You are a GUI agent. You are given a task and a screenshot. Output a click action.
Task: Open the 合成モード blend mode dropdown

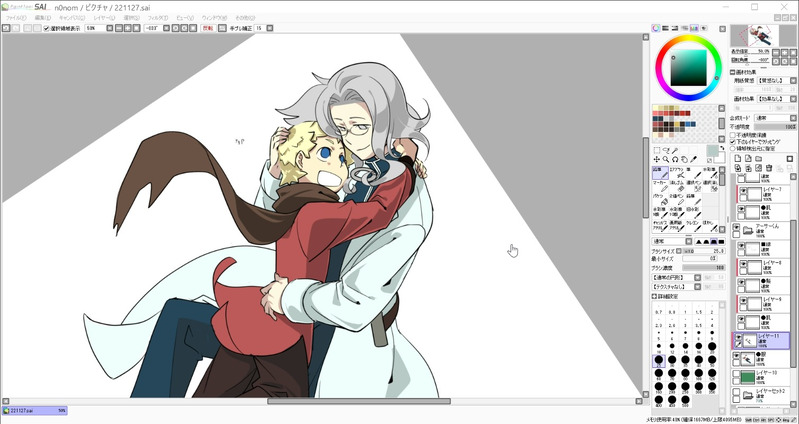coord(793,118)
